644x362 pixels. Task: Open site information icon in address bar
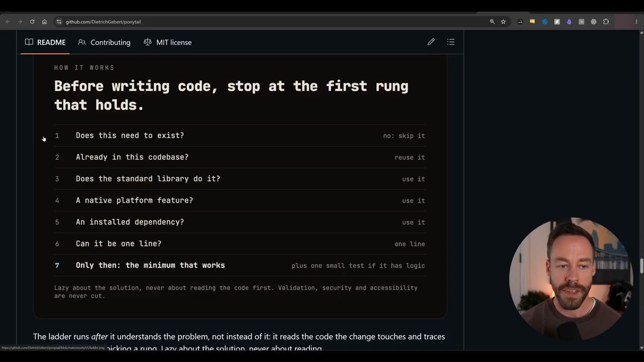(59, 22)
